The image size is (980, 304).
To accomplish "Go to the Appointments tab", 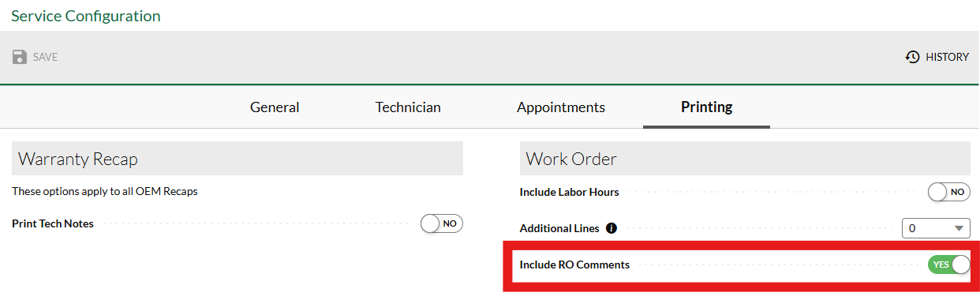I will (x=561, y=107).
